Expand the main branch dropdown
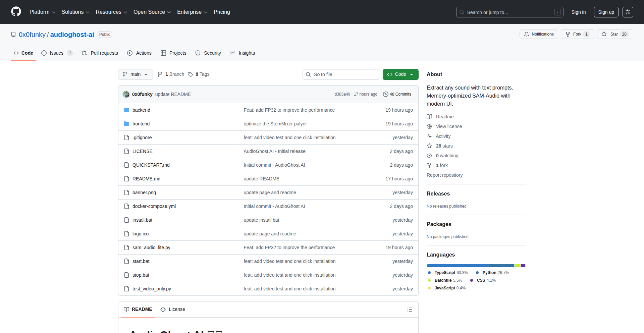 (135, 74)
